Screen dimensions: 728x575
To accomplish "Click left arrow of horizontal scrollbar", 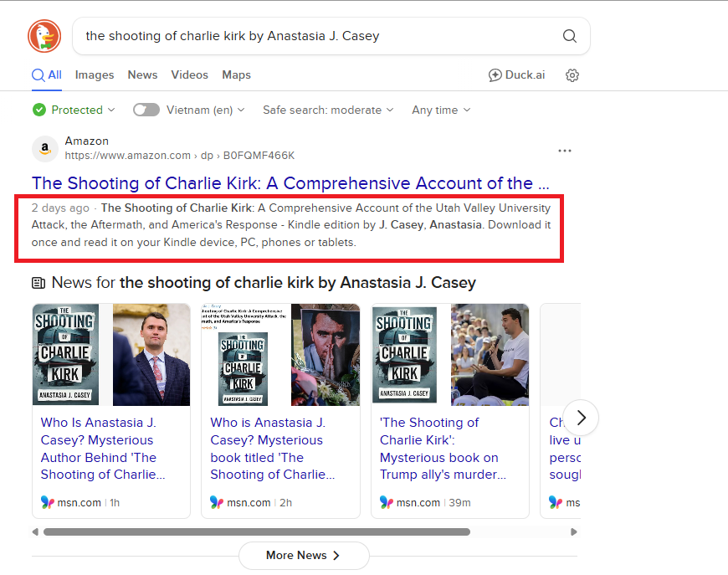I will tap(35, 531).
